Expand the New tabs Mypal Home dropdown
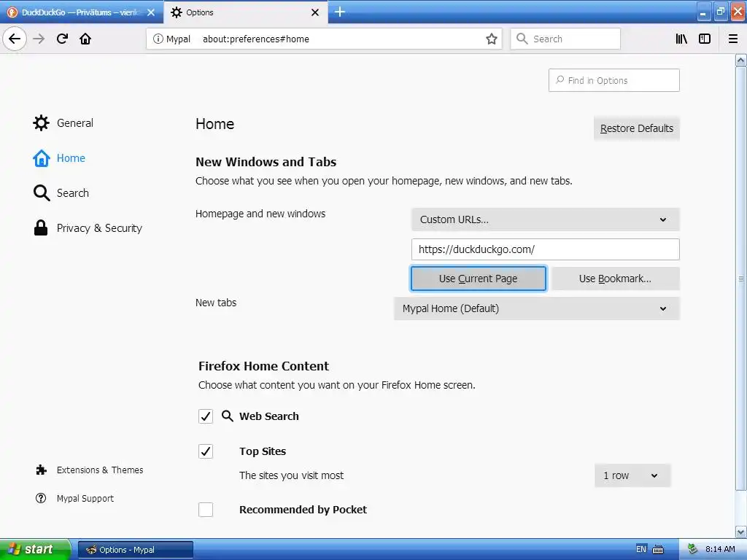 [x=536, y=308]
